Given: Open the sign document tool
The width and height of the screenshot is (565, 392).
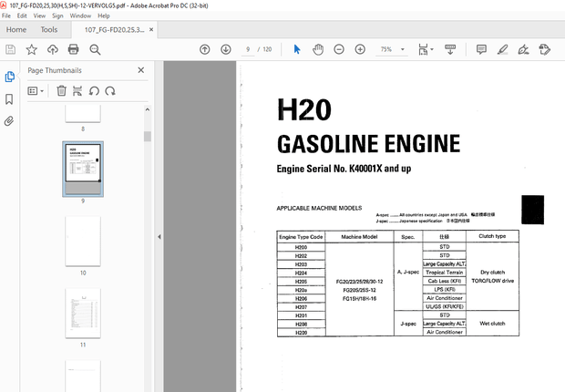Looking at the screenshot, I should 523,49.
